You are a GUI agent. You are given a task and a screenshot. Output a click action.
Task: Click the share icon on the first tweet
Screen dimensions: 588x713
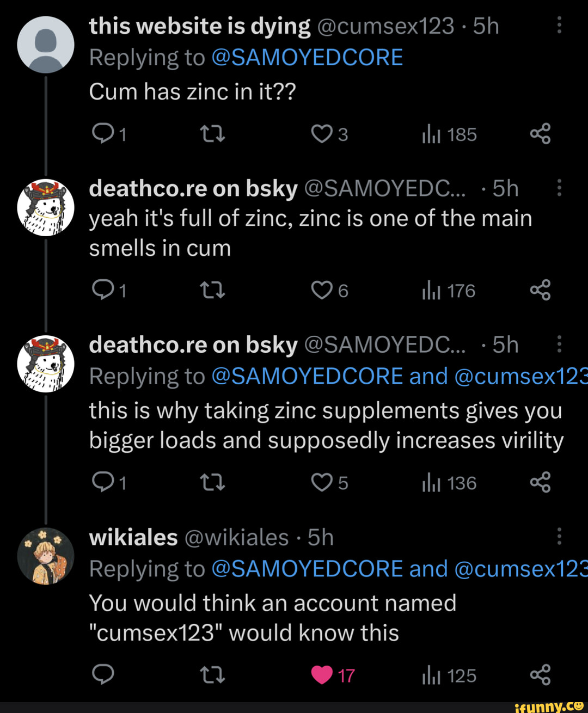[x=541, y=133]
